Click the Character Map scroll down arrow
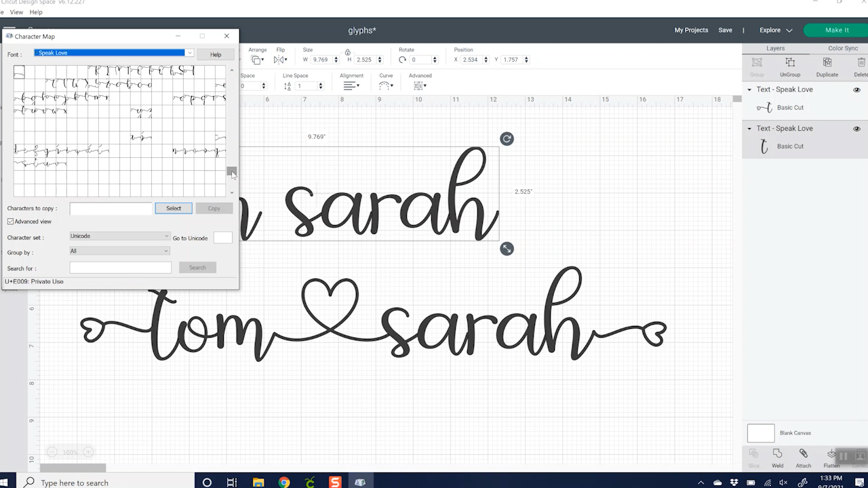 [232, 192]
